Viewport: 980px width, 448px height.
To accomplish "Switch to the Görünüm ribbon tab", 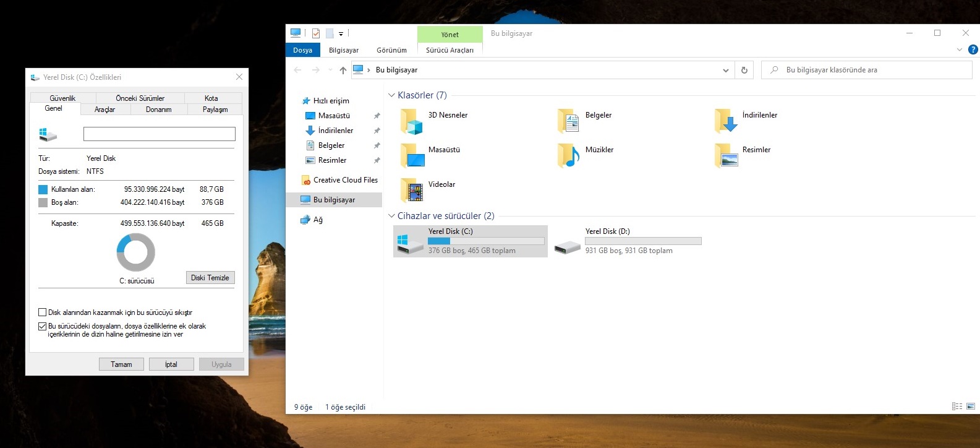I will 392,50.
